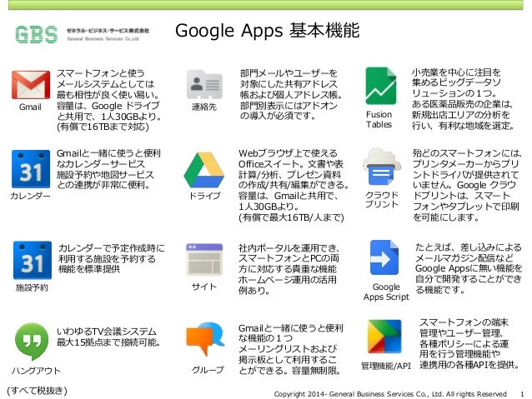
Task: Click the text 行い、有利な地域を選定。
Action: tap(464, 126)
